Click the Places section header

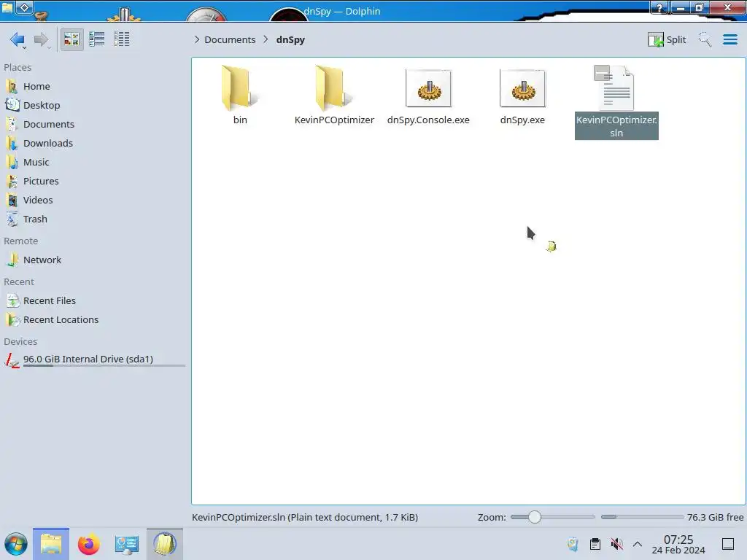[18, 68]
